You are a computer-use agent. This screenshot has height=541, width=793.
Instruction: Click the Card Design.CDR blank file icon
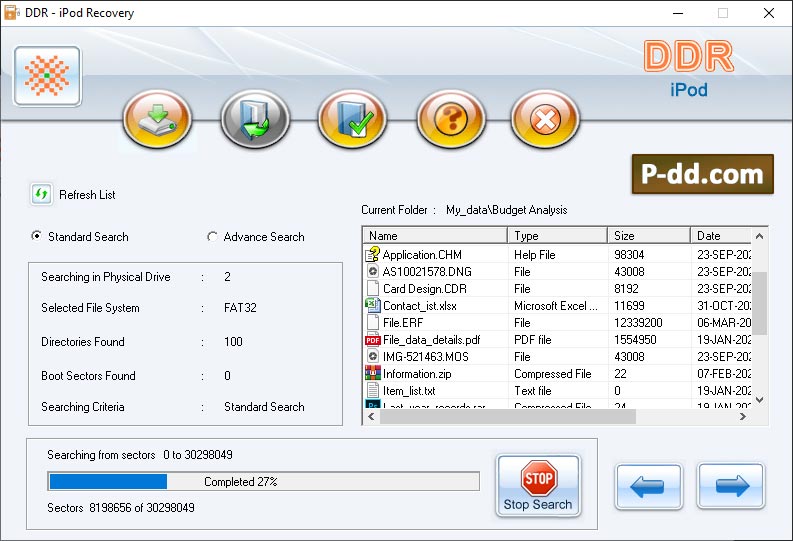(373, 288)
